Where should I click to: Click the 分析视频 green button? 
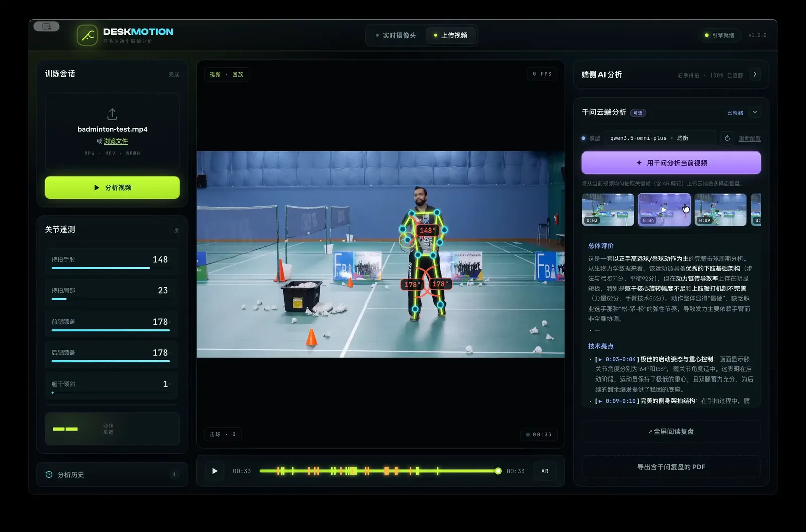pyautogui.click(x=112, y=187)
